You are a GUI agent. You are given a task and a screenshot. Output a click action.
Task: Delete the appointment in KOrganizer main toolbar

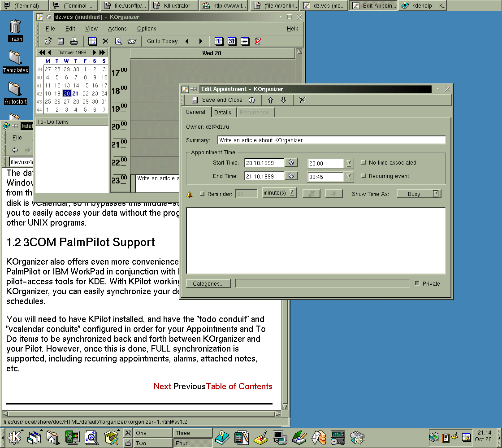(x=105, y=41)
